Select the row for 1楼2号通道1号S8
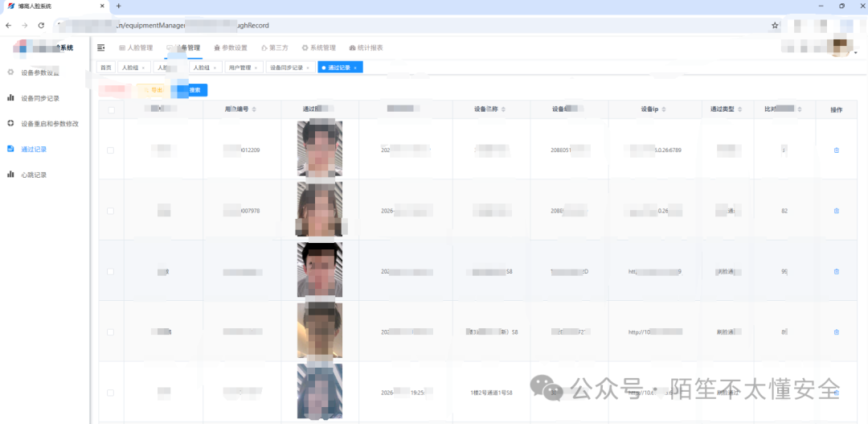 [111, 393]
